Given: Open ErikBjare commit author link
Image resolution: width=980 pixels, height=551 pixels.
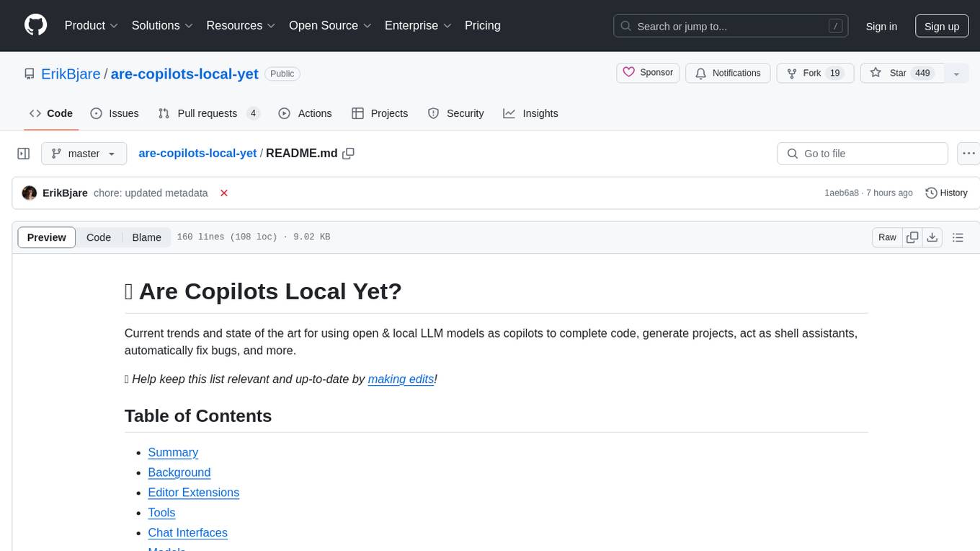Looking at the screenshot, I should coord(65,193).
